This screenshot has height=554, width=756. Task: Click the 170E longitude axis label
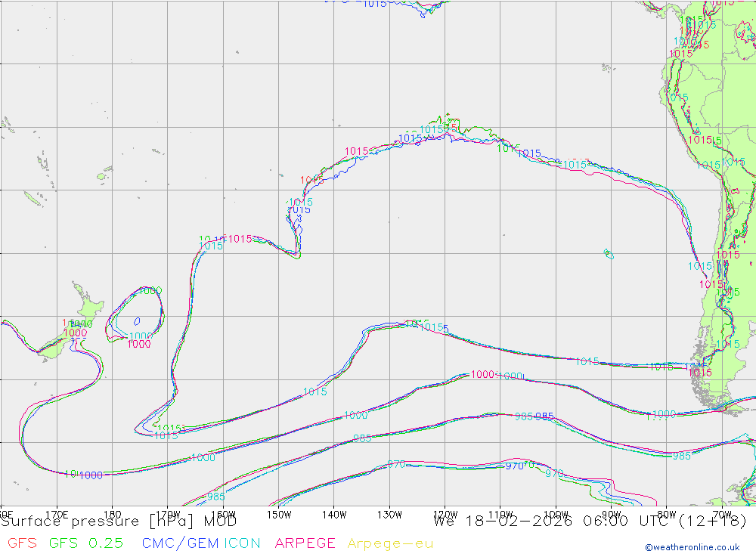(x=57, y=515)
